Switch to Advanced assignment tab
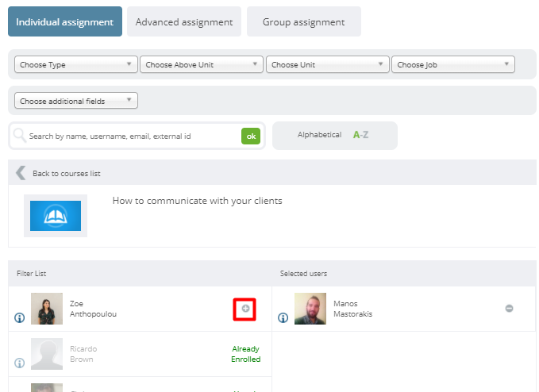 point(184,21)
